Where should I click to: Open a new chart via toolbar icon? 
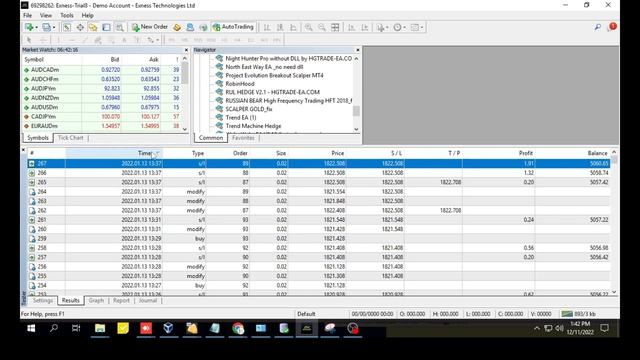pyautogui.click(x=29, y=27)
